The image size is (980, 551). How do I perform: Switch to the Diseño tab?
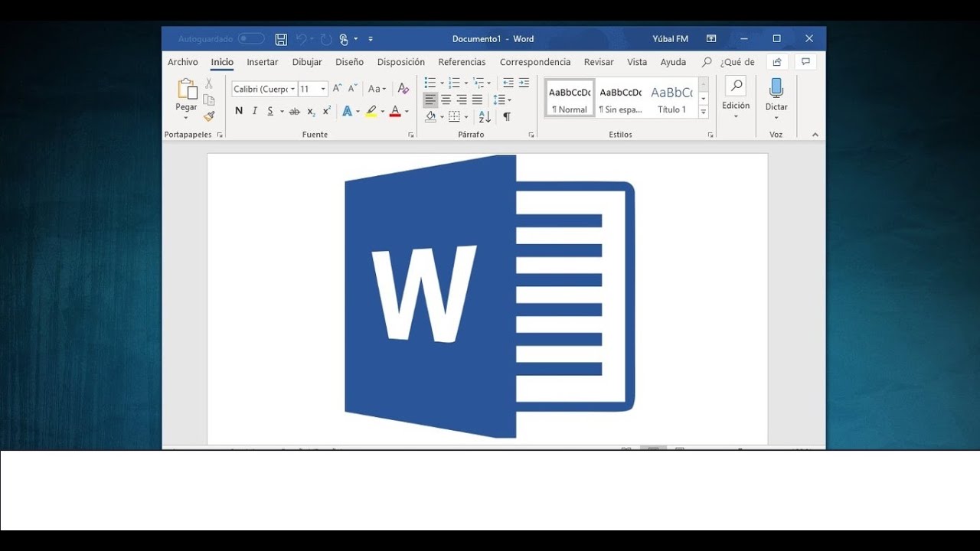[349, 62]
